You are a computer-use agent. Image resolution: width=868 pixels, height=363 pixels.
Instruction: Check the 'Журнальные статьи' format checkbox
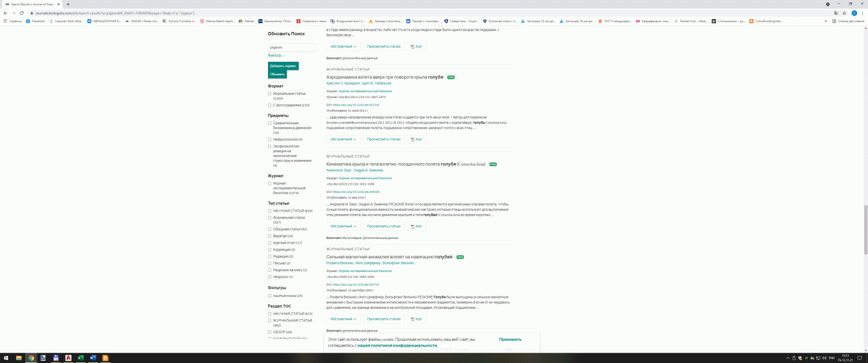click(270, 94)
